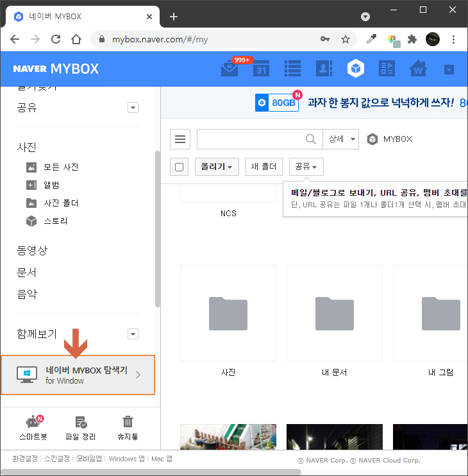
Task: Open 모바일앱 footer link
Action: point(89,459)
